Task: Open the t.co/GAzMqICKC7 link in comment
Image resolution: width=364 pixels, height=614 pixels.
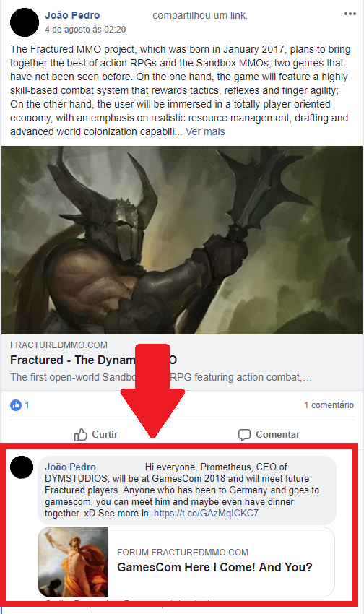Action: pos(207,513)
